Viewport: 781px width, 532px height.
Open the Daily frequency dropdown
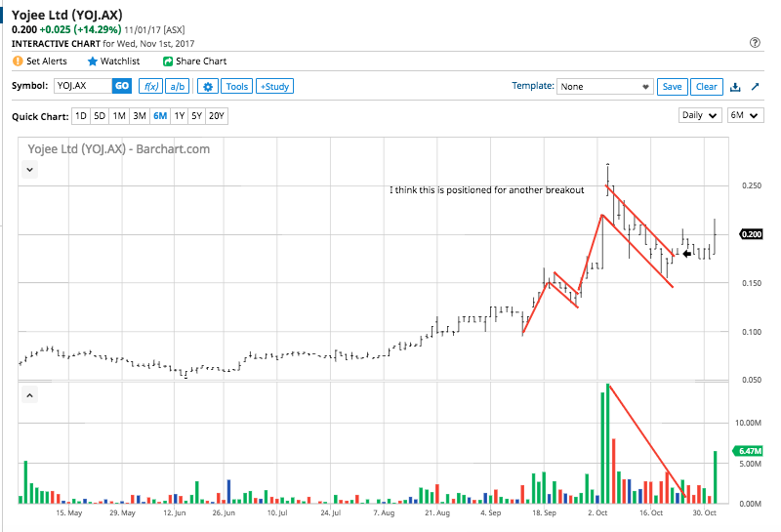(x=699, y=115)
